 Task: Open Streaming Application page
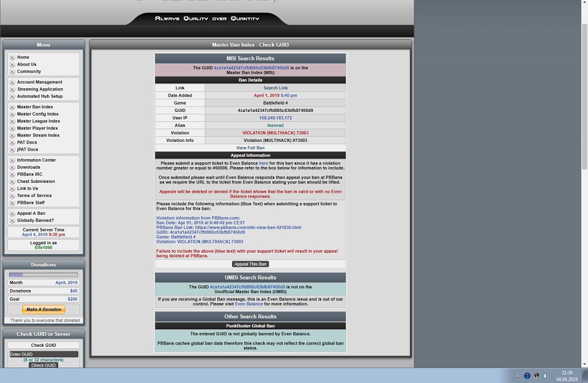point(40,89)
